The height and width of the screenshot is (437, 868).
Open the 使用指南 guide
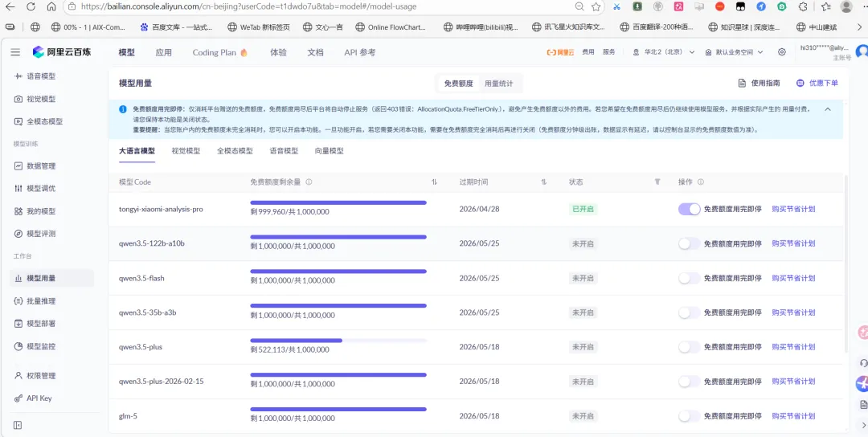click(759, 83)
